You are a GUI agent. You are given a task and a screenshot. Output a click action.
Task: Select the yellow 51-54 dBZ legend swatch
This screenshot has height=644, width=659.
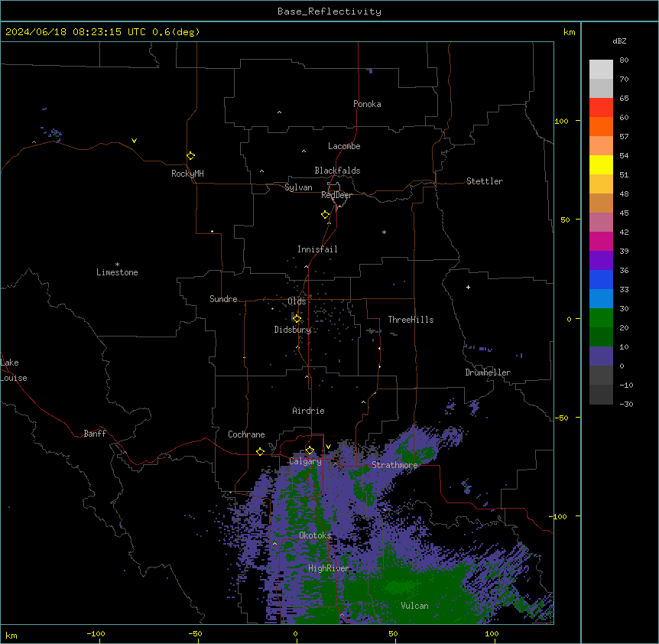[x=601, y=164]
